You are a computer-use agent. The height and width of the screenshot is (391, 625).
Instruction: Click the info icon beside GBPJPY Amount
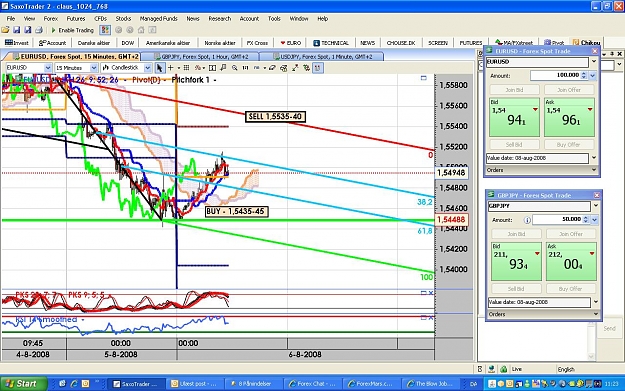[x=527, y=220]
